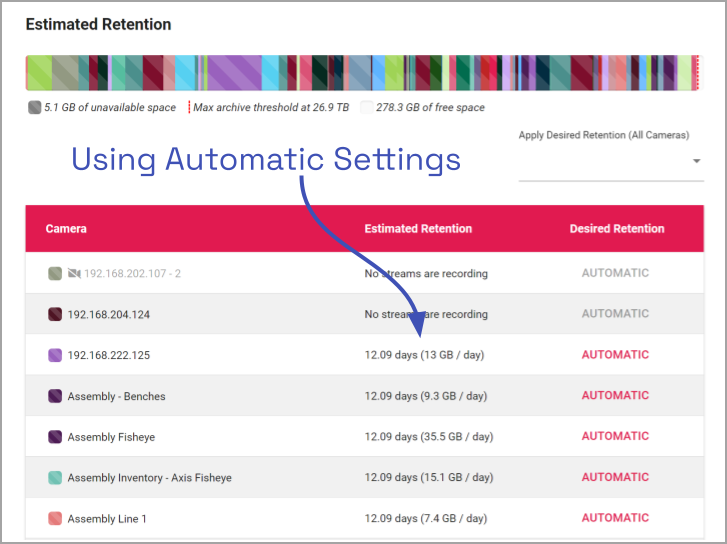Sort by the Estimated Retention column header

tap(418, 229)
